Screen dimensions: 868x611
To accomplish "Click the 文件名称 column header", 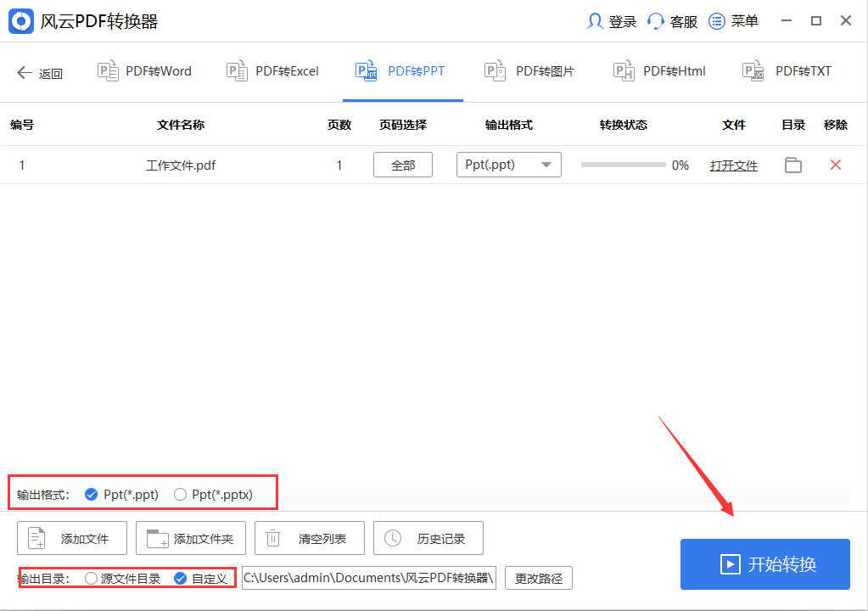I will pos(181,125).
